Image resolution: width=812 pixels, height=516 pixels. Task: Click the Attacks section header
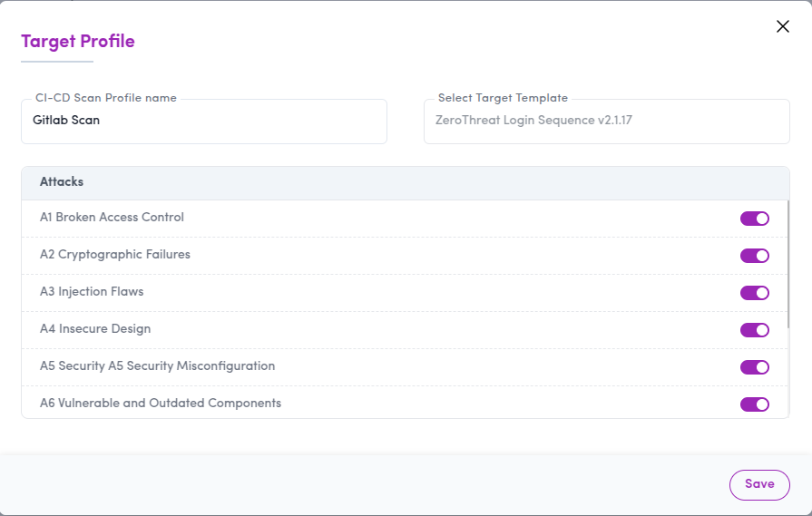(62, 182)
